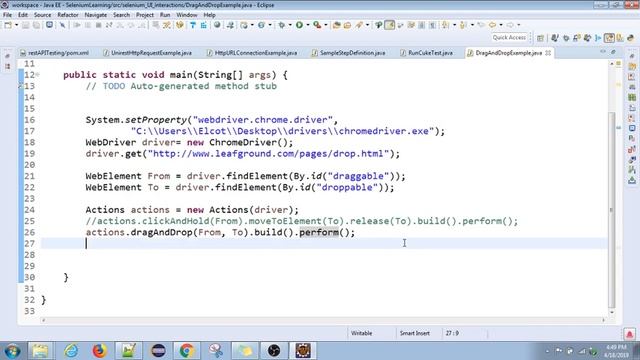Open the Navigate menu
Viewport: 640px width, 360px height.
96,15
